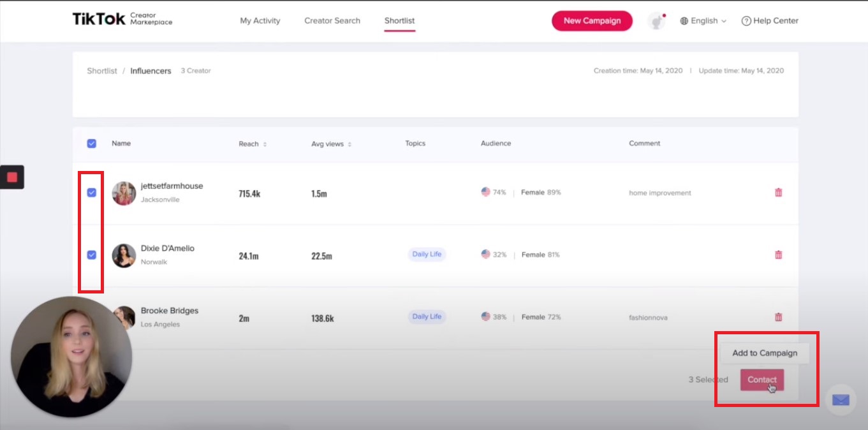Click the 'Jacksonville' location text
Screen dimensions: 868x430
click(x=160, y=200)
